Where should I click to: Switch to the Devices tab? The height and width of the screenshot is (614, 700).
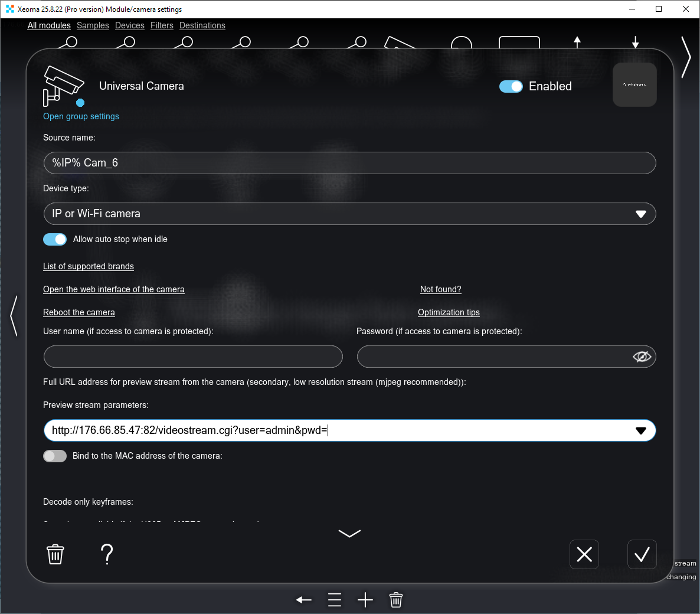pyautogui.click(x=130, y=25)
